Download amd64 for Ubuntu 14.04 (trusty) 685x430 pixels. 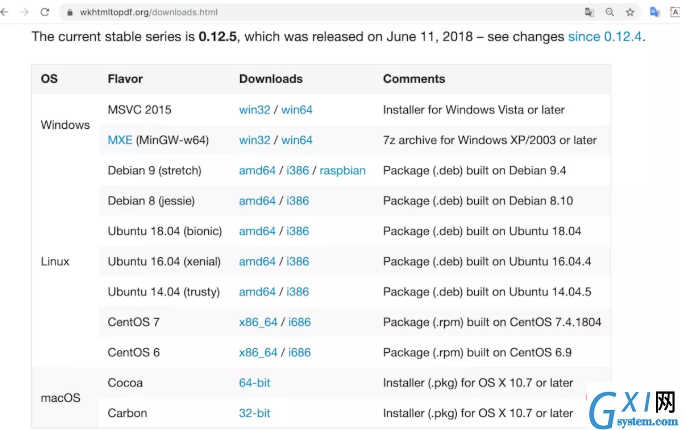point(257,292)
